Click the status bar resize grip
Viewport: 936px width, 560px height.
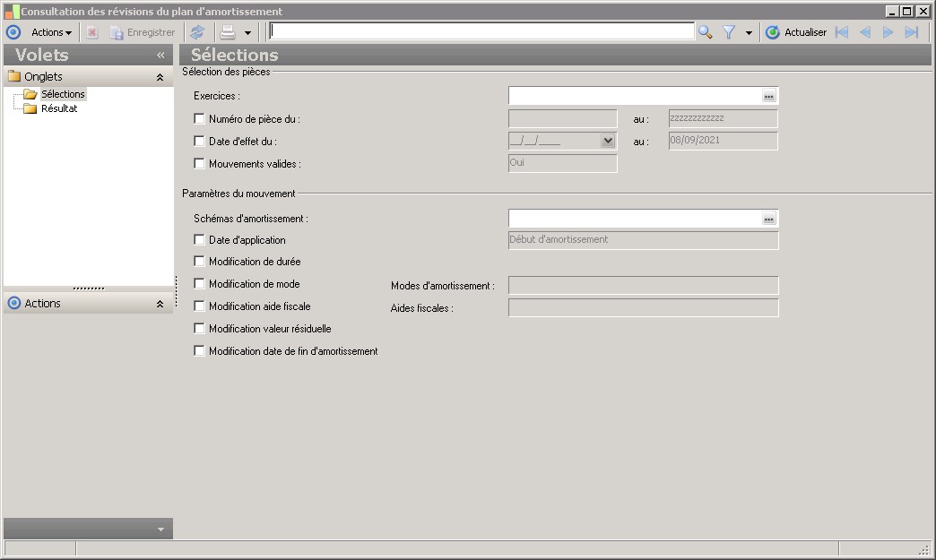coord(925,548)
